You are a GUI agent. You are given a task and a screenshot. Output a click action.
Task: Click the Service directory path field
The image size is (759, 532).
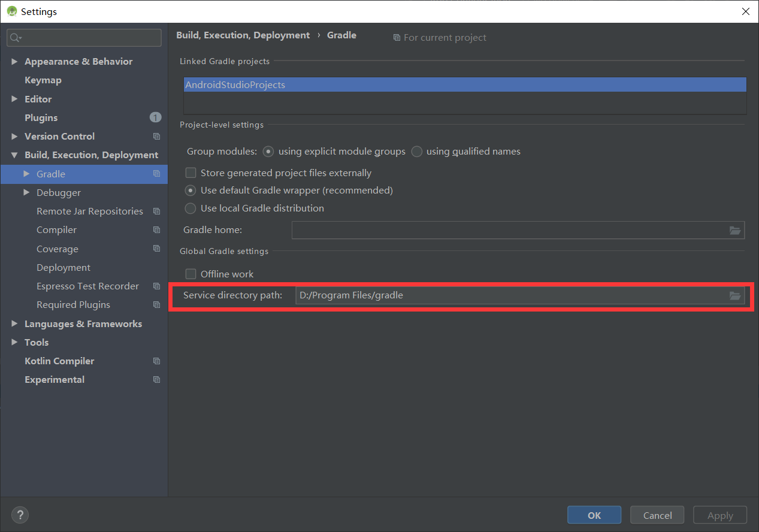(x=520, y=295)
